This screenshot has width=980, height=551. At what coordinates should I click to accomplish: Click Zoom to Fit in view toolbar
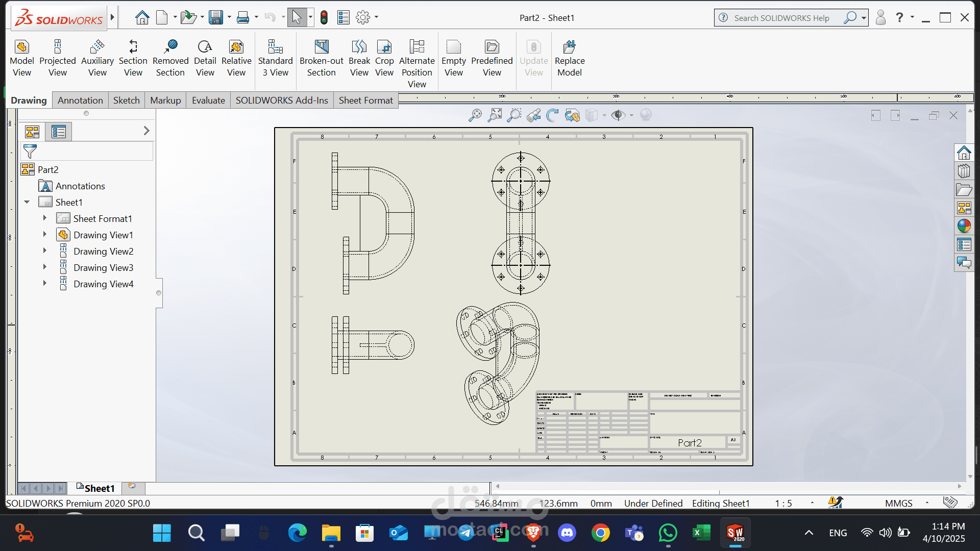pos(495,115)
